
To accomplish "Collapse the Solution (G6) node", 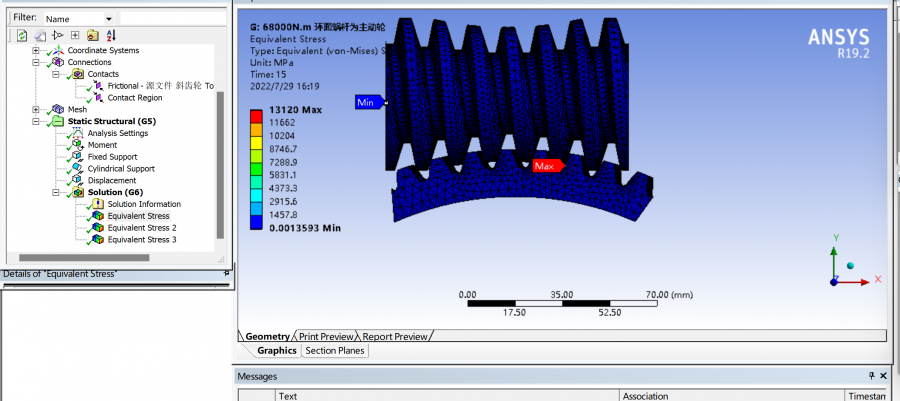I will (x=57, y=192).
